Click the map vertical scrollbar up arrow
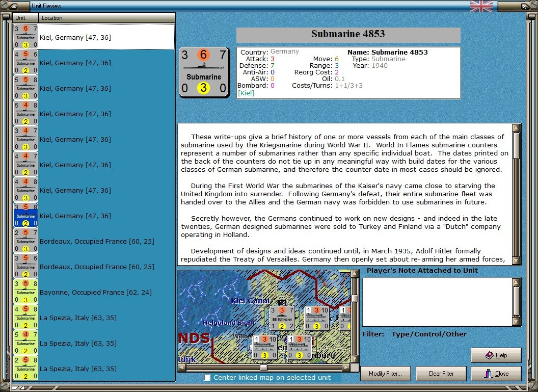The height and width of the screenshot is (392, 538). coord(355,274)
